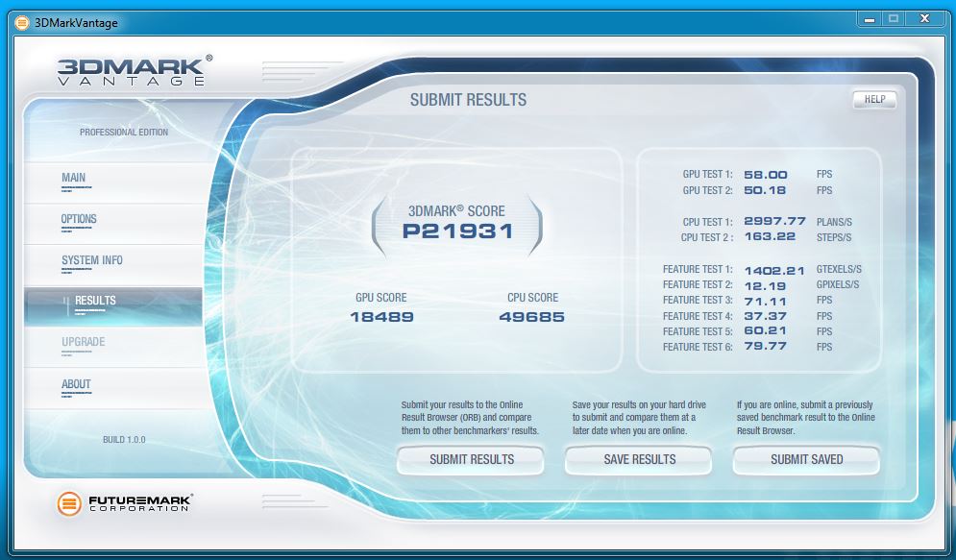Click the Submit Saved button
The height and width of the screenshot is (560, 956).
(806, 460)
